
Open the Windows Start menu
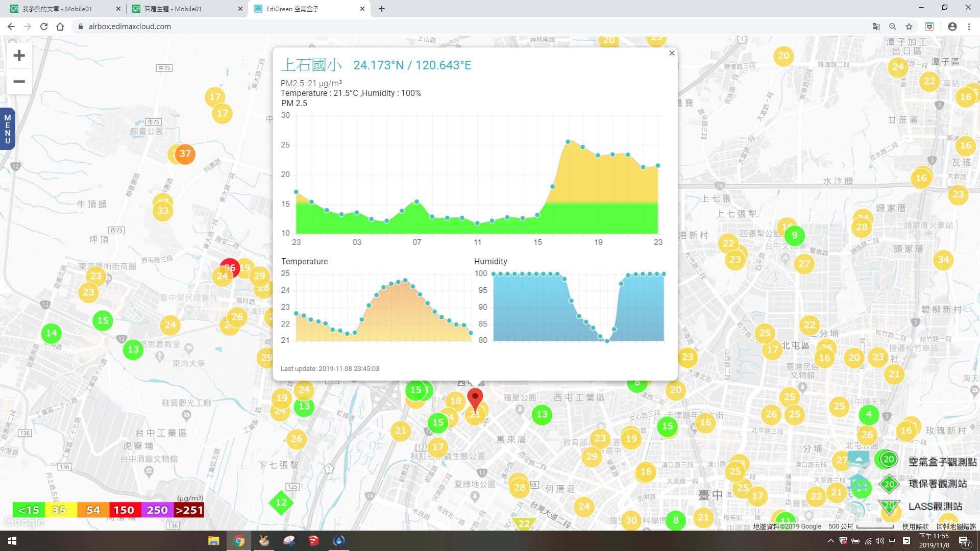[x=12, y=541]
